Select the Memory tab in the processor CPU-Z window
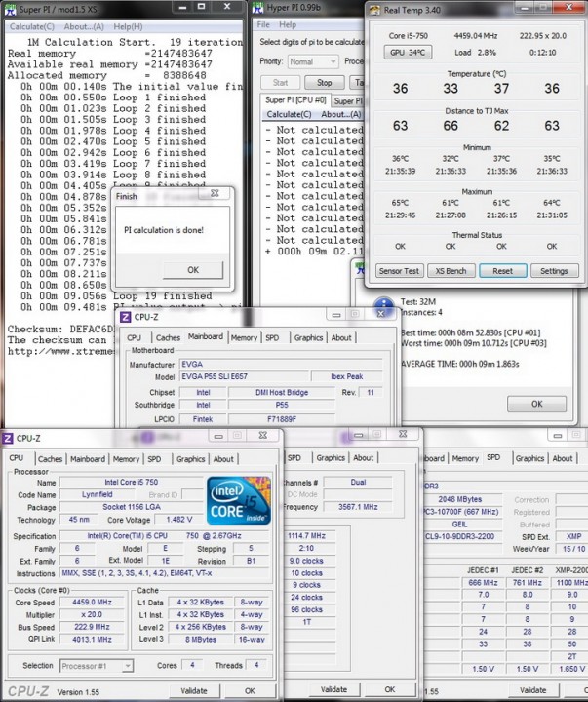588x702 pixels. pyautogui.click(x=126, y=459)
